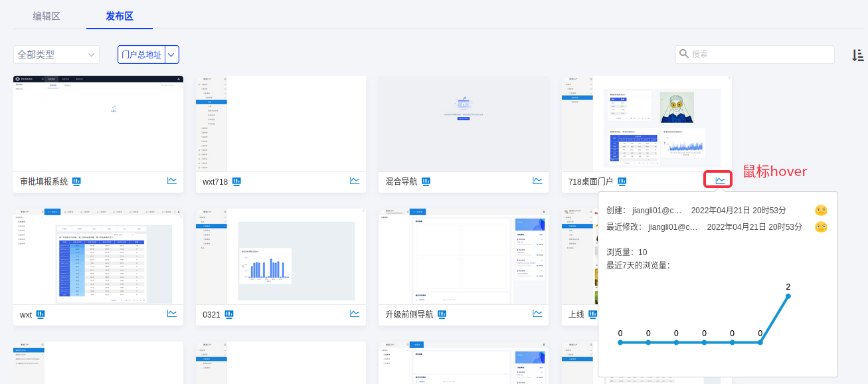Open statistics chart icon for 审批填报系统
Image resolution: width=868 pixels, height=384 pixels.
click(x=172, y=181)
